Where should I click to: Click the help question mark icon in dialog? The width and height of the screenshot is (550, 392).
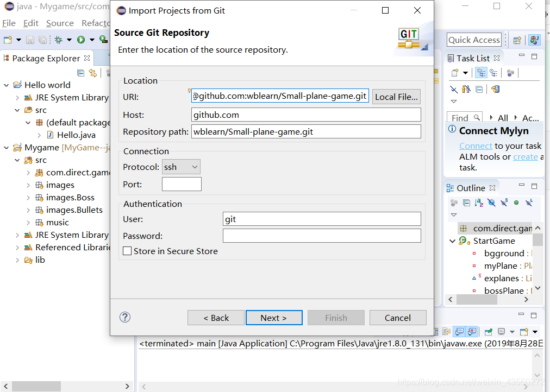click(125, 318)
